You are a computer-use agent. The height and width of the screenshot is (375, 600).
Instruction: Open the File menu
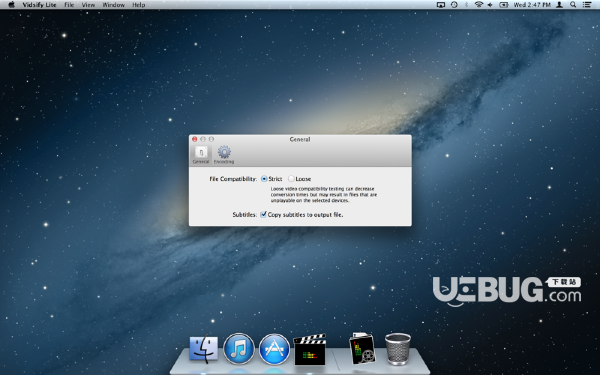click(x=69, y=5)
